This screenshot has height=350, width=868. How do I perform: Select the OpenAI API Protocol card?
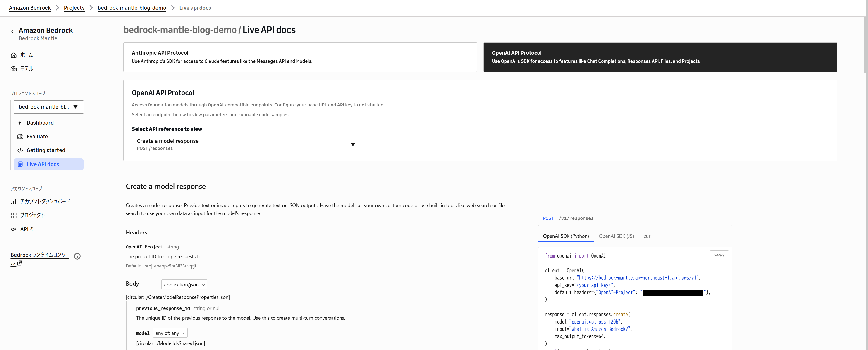[x=660, y=57]
